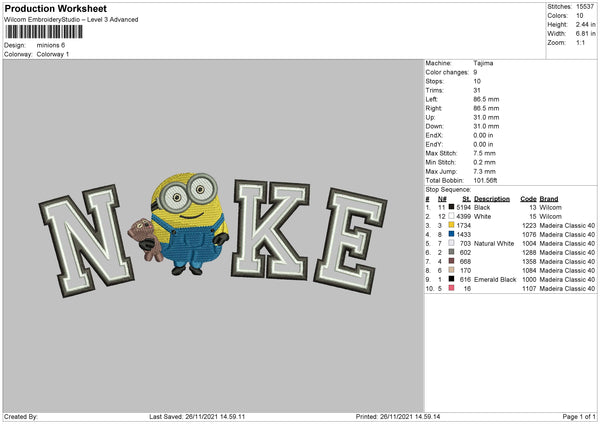This screenshot has height=424, width=600.
Task: Click the black color swatch in stop 1
Action: (x=452, y=205)
